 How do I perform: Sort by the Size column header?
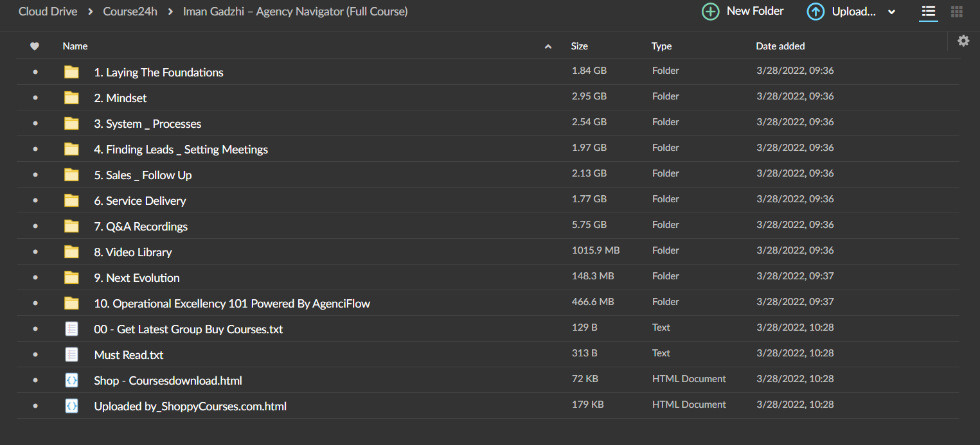pyautogui.click(x=580, y=46)
